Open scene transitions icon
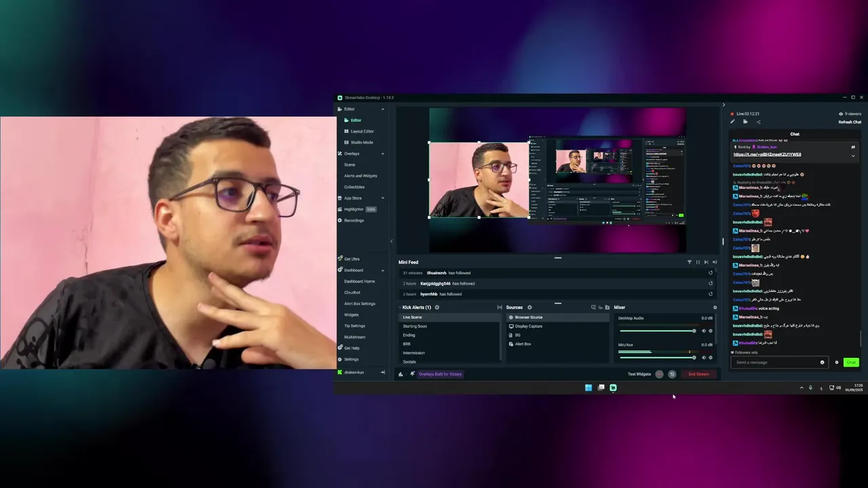 (x=500, y=308)
